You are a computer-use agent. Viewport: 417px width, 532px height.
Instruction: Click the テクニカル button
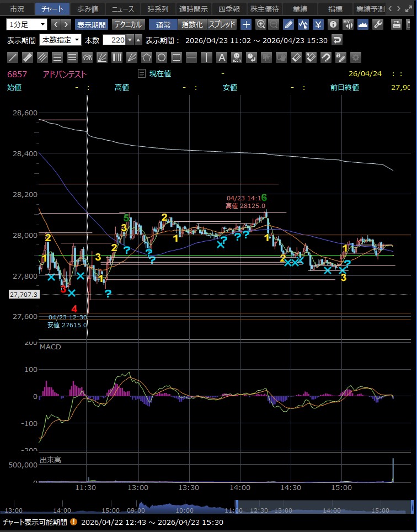pos(129,24)
